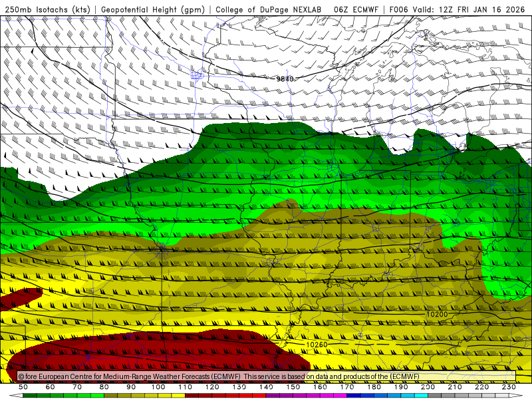The width and height of the screenshot is (532, 399).
Task: Click the 150 knot scale value
Action: click(x=293, y=387)
